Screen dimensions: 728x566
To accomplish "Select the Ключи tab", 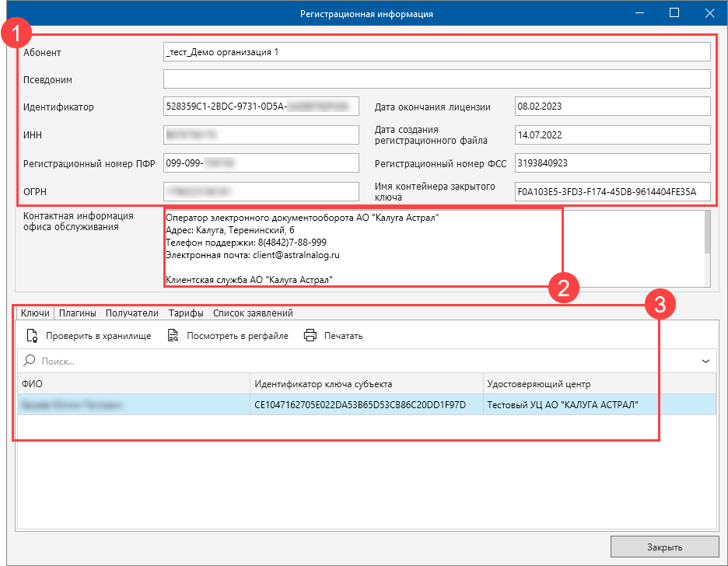I will pos(35,313).
